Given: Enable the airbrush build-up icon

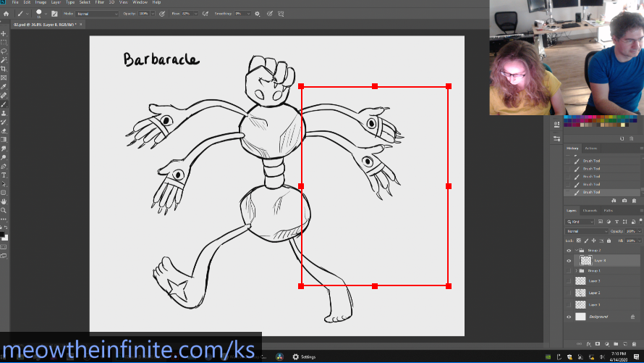Looking at the screenshot, I should 206,14.
